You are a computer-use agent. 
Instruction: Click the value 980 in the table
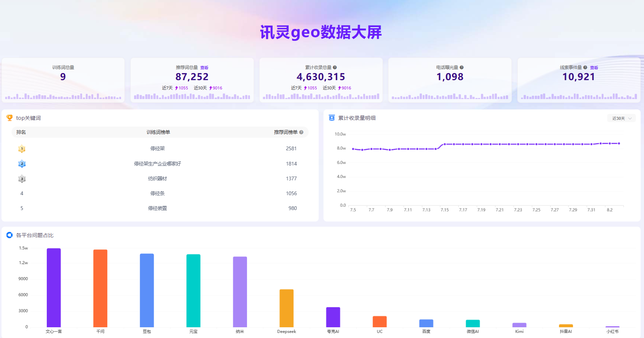pyautogui.click(x=293, y=208)
